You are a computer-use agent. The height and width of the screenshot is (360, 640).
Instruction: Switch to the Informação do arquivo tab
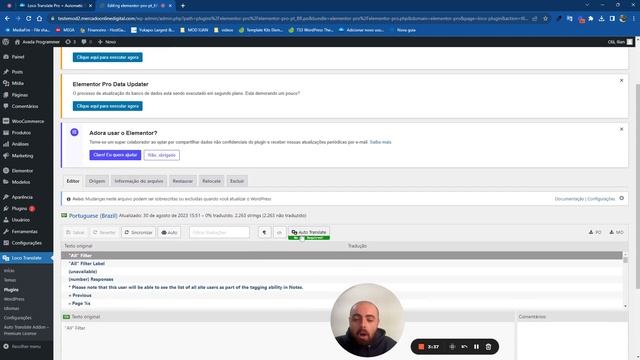pos(139,181)
